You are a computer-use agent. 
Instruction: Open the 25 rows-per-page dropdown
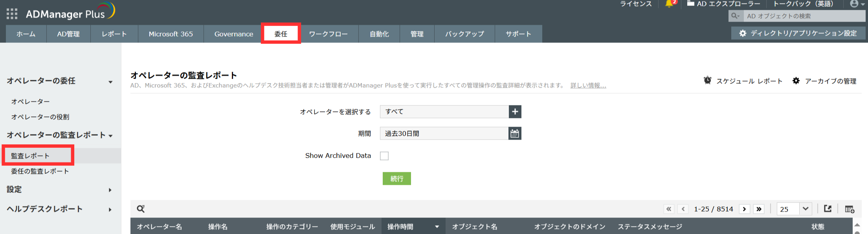(794, 209)
